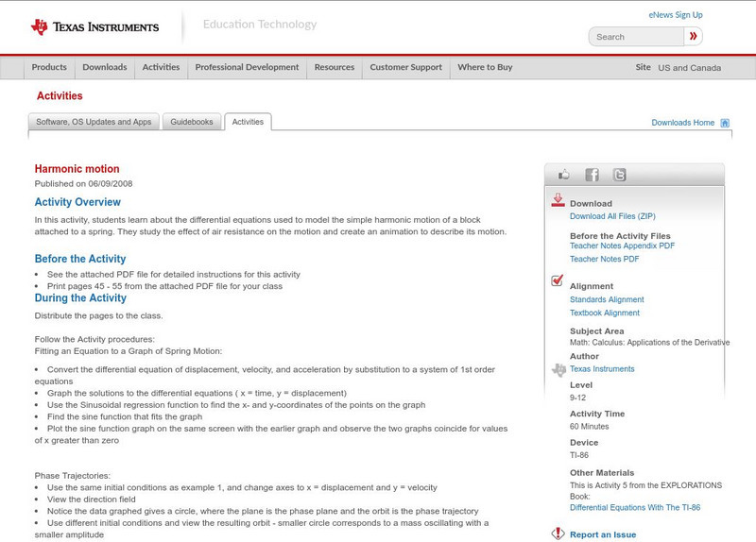Open the Resources menu

pyautogui.click(x=335, y=67)
